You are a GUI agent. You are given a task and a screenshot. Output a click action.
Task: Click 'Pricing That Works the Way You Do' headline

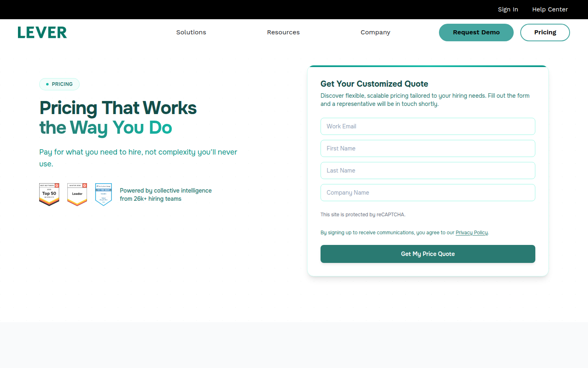(x=118, y=118)
